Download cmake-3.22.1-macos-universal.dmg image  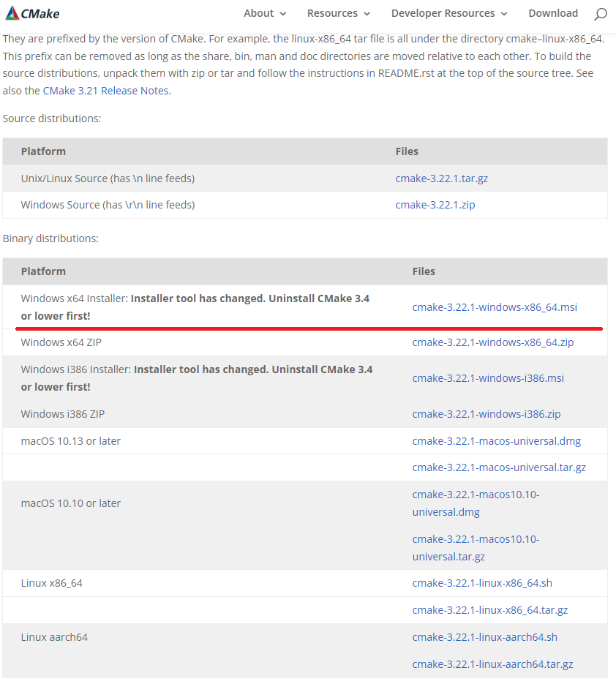(x=496, y=441)
